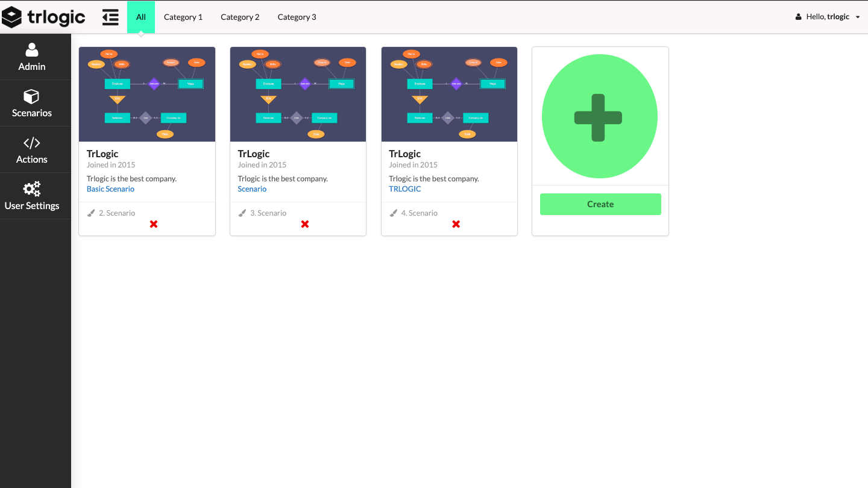868x488 pixels.
Task: Select the All tab
Action: pyautogui.click(x=141, y=17)
